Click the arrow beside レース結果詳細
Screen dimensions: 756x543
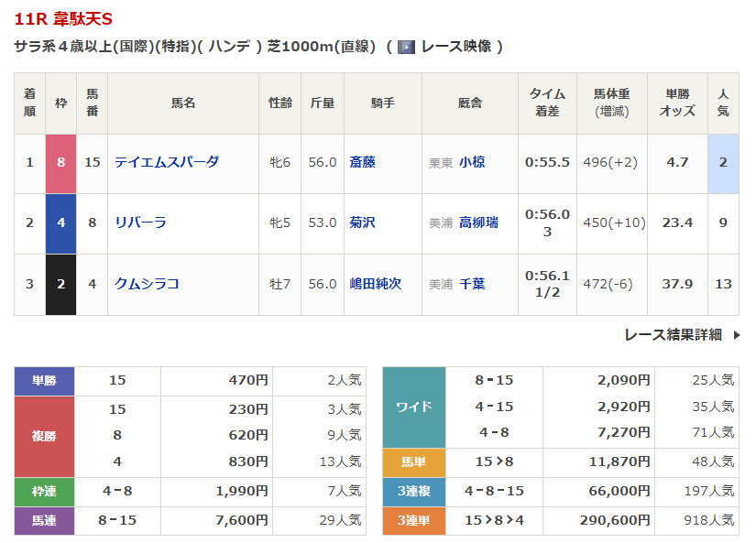[x=736, y=335]
